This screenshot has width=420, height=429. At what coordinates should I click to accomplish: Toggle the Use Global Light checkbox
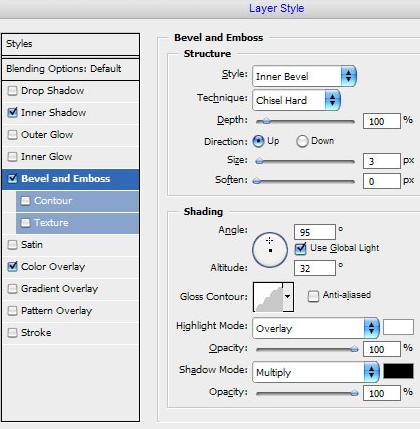tap(300, 249)
